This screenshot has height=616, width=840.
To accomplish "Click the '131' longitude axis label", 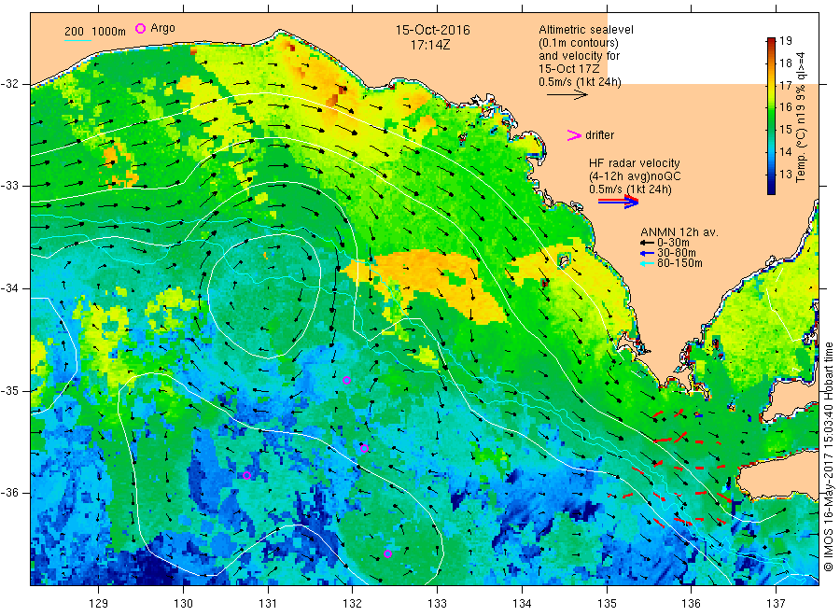I will (268, 604).
